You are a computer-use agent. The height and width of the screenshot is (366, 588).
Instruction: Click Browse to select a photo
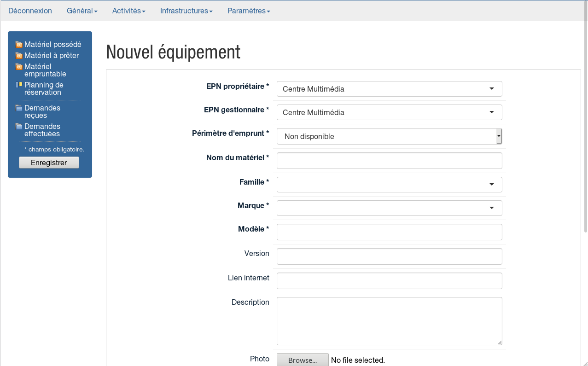[x=303, y=360]
